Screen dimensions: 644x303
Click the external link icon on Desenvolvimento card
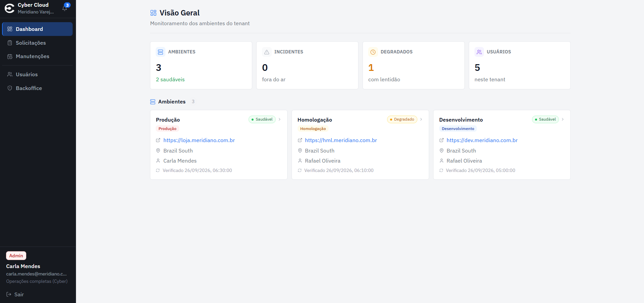point(442,140)
